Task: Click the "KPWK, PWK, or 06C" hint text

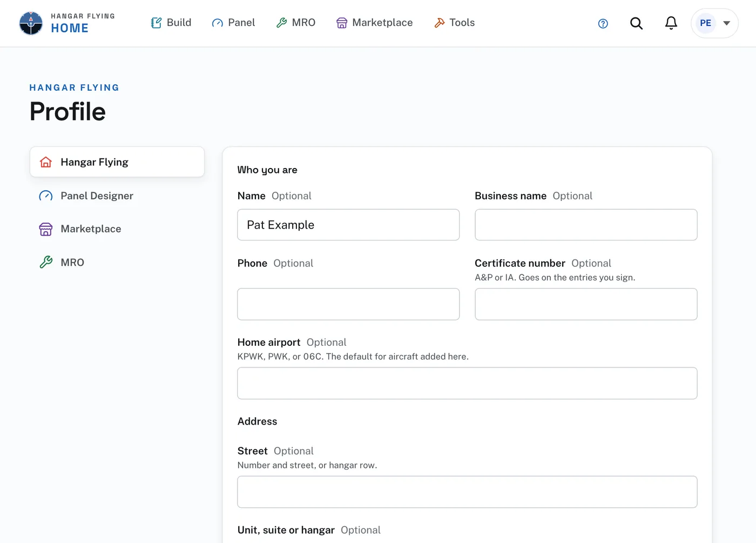Action: [353, 357]
